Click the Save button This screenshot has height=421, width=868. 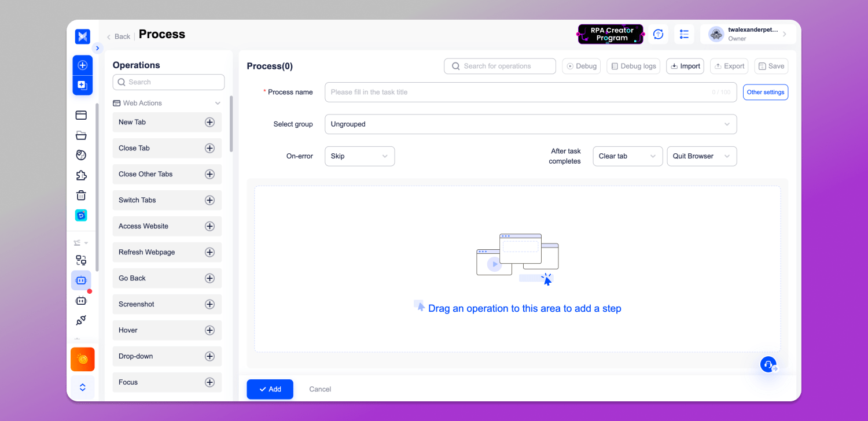771,66
